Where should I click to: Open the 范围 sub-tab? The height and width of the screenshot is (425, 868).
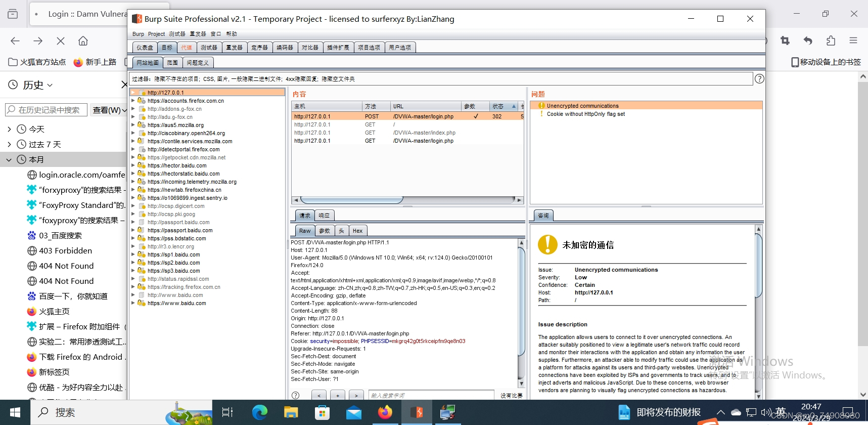[x=172, y=63]
